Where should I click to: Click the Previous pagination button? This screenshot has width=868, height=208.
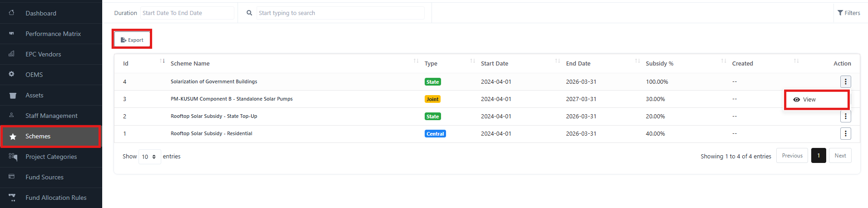792,156
